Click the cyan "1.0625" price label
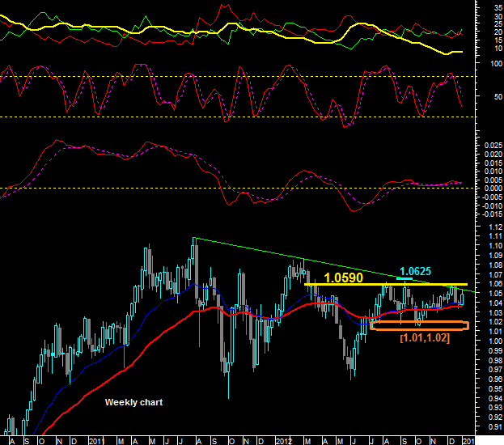Viewport: 504px width, 445px height. (415, 271)
